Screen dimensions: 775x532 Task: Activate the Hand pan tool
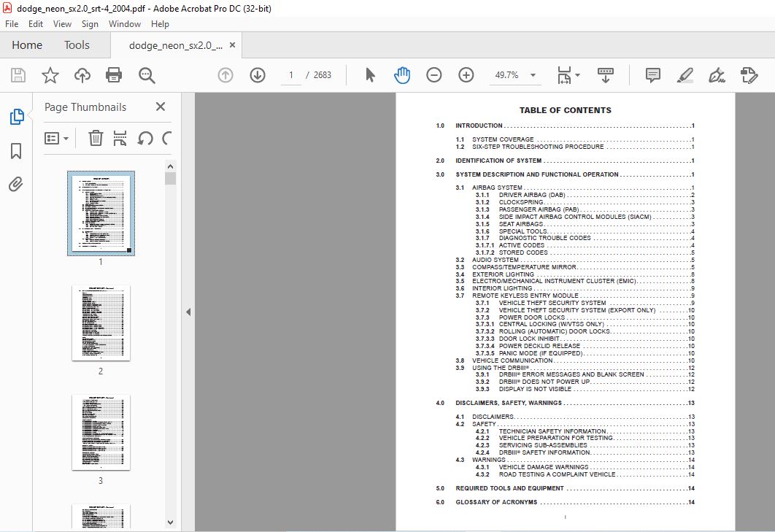coord(402,75)
